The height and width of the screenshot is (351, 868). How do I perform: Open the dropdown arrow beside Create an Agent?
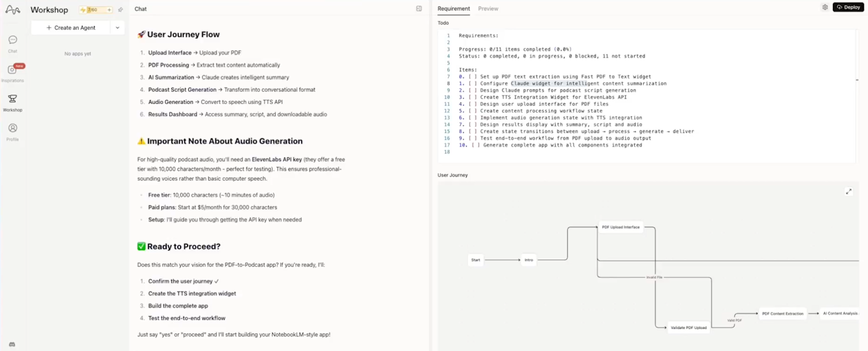click(117, 28)
